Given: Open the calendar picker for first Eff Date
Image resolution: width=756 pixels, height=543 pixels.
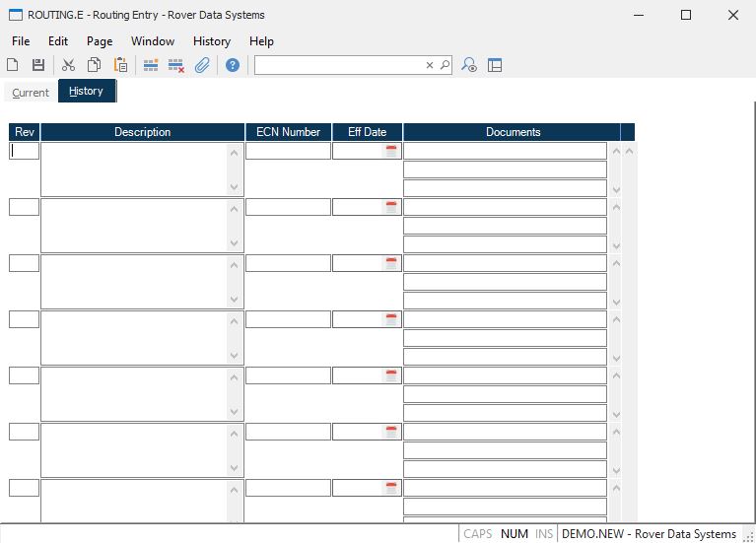Looking at the screenshot, I should coord(391,151).
